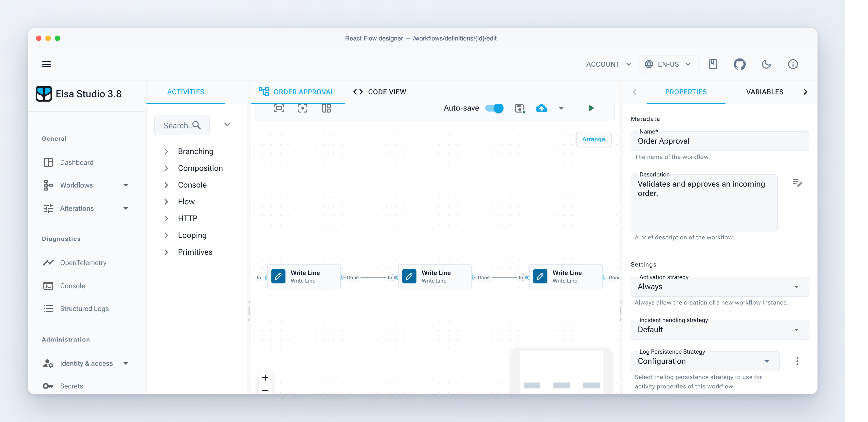Click the zoom-to-fit canvas icon
Image resolution: width=868 pixels, height=422 pixels.
[x=279, y=108]
